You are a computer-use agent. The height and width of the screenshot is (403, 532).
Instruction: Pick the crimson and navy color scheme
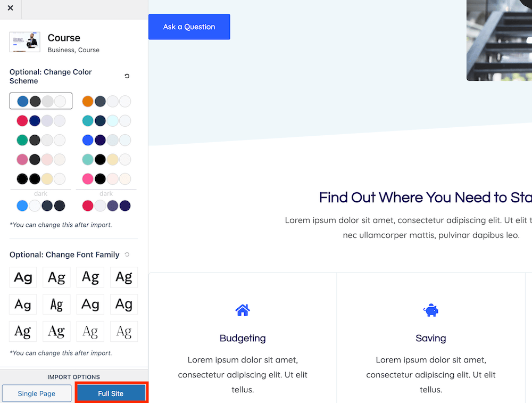coord(41,121)
